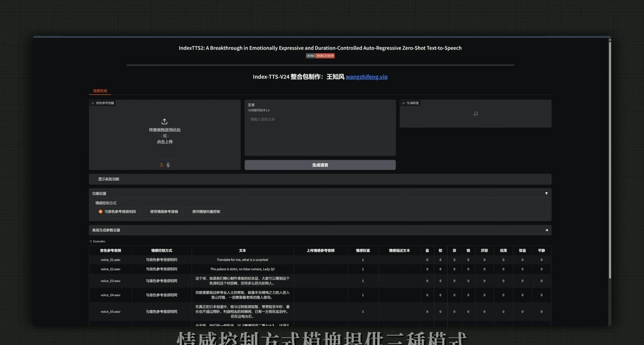Click the 情感控制方式 column header
Screen dimensions: 644x345
coord(161,251)
